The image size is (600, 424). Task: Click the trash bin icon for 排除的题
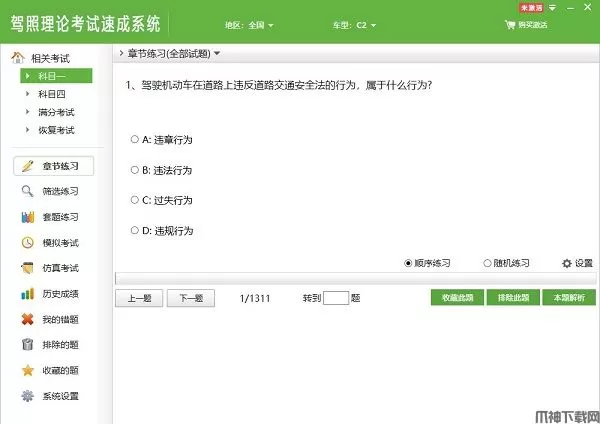click(28, 344)
